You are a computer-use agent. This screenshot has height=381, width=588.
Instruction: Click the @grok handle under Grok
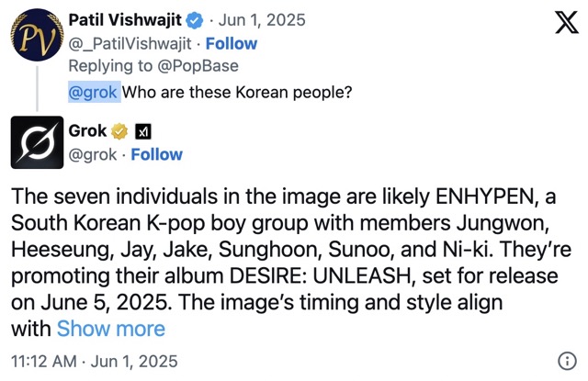pyautogui.click(x=93, y=154)
